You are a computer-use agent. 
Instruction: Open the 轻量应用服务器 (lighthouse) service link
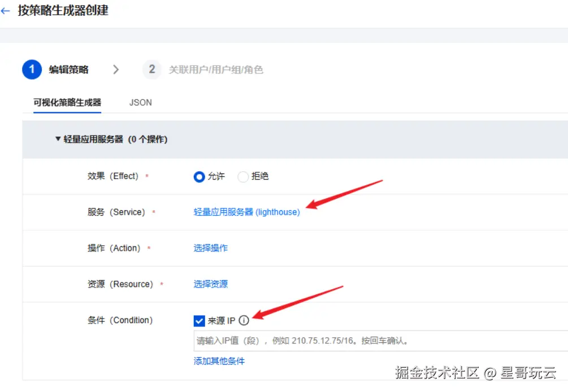coord(246,212)
